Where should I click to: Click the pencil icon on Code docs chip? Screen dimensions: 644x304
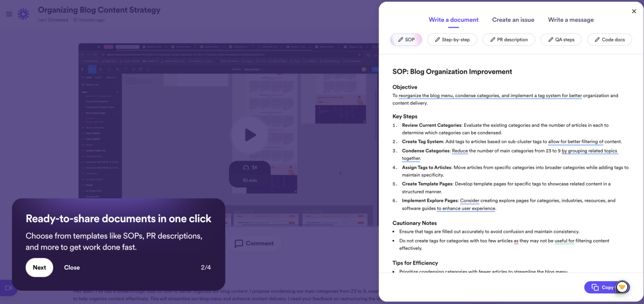(x=596, y=39)
